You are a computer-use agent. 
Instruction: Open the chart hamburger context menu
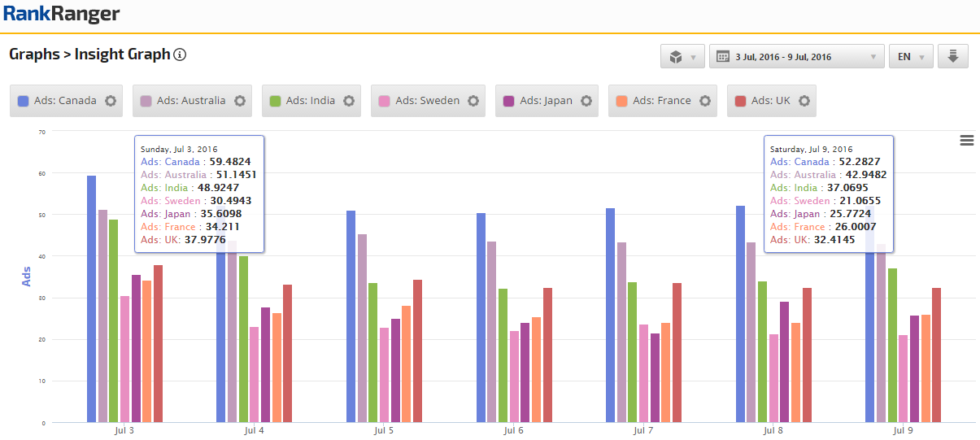966,140
